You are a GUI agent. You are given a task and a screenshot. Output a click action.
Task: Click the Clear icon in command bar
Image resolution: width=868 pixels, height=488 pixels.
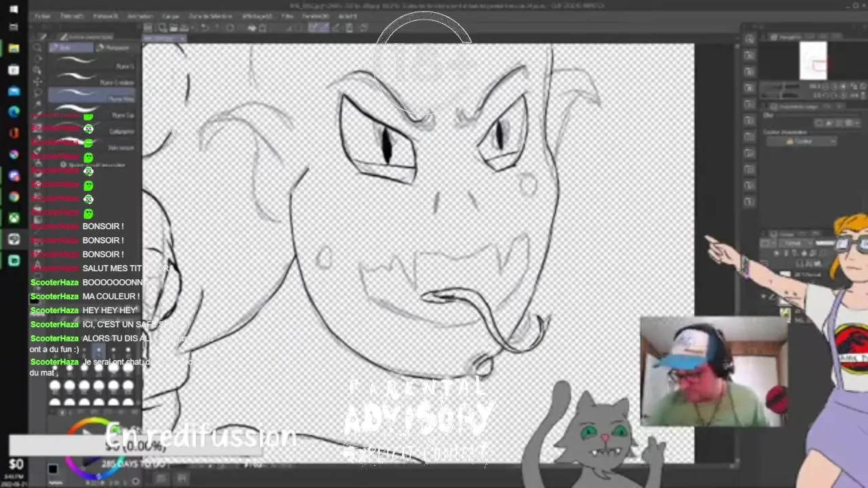coord(230,28)
